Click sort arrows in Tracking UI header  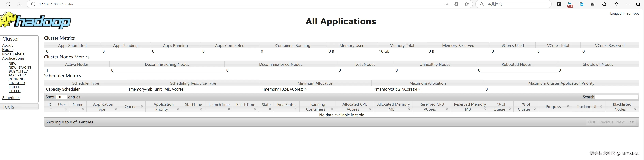[x=601, y=106]
